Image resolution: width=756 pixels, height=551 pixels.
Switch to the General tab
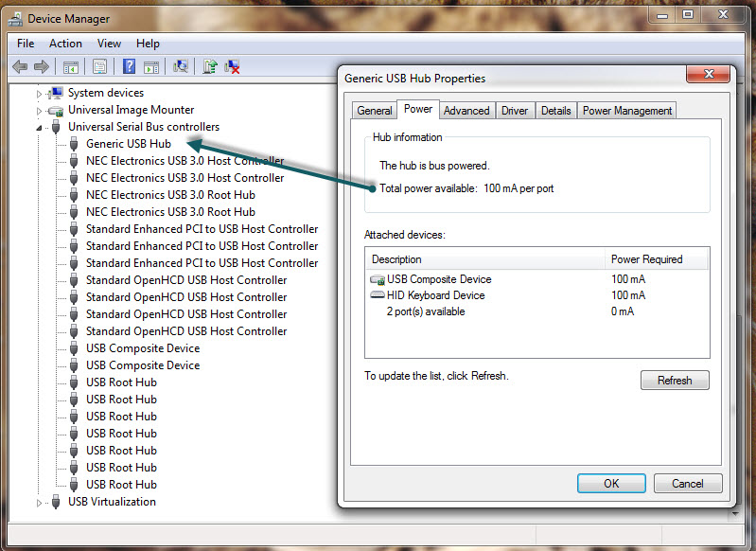374,111
